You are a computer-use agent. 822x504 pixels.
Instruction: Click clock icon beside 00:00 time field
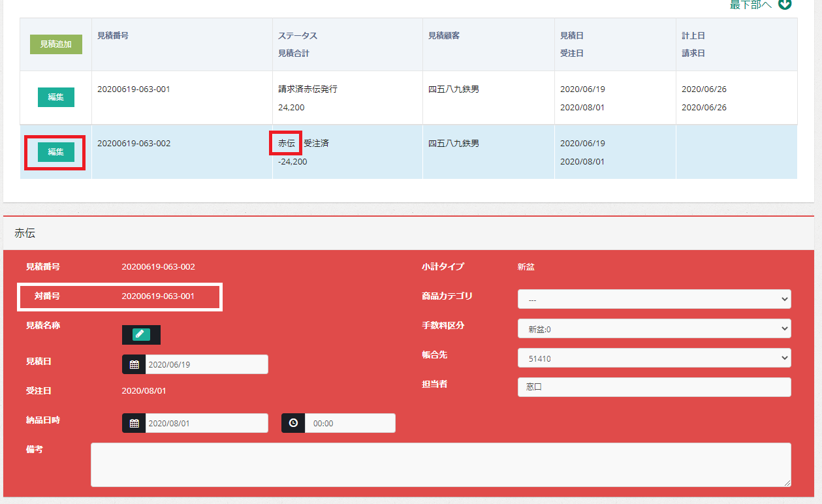[293, 423]
